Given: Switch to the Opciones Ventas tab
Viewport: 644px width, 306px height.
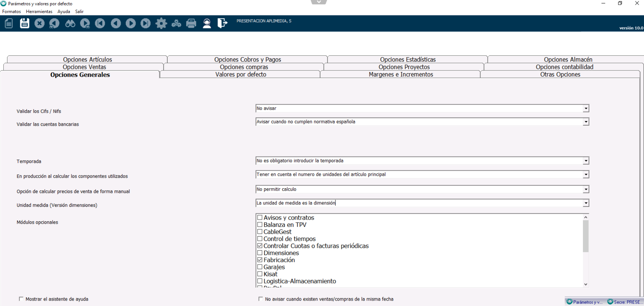Looking at the screenshot, I should pos(84,67).
